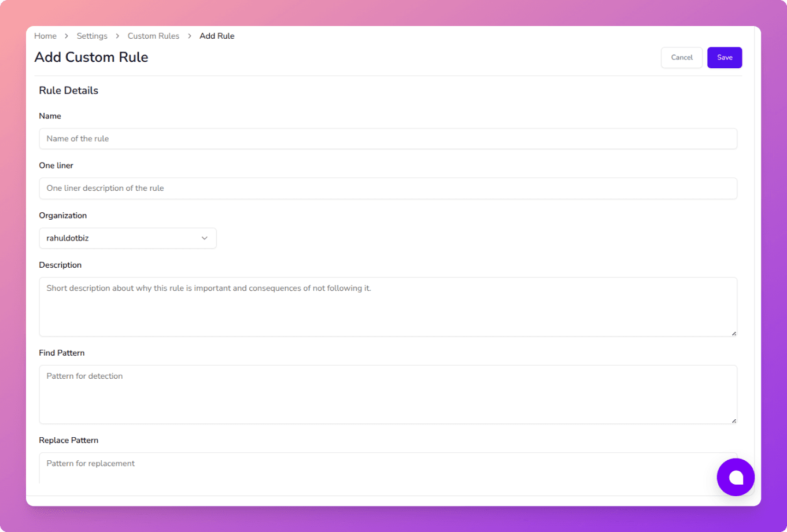Screen dimensions: 787x532
Task: Click the Find Pattern textarea resize handle
Action: point(734,420)
